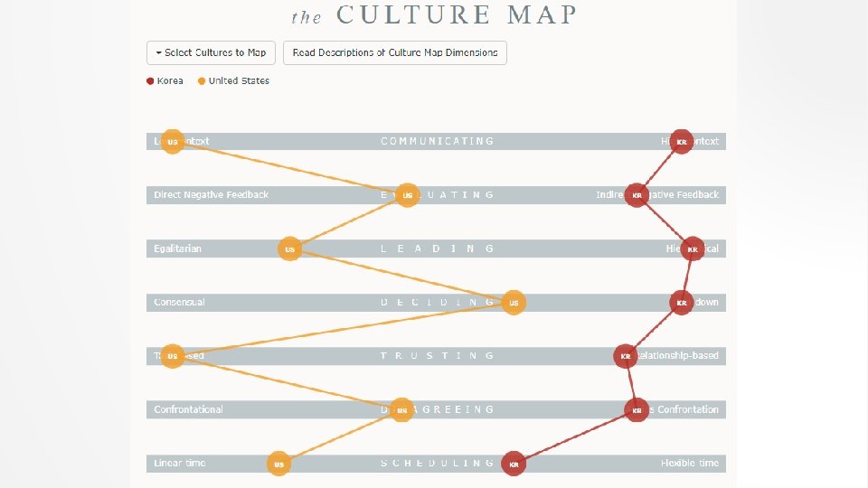Viewport: 868px width, 488px height.
Task: Click the US marker on Leading row
Action: pos(289,249)
